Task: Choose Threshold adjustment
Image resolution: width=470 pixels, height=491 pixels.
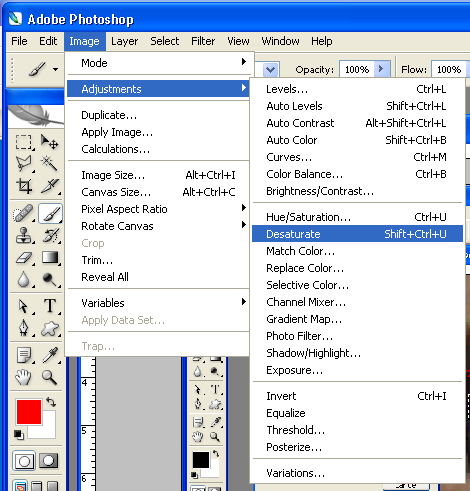Action: coord(357,430)
